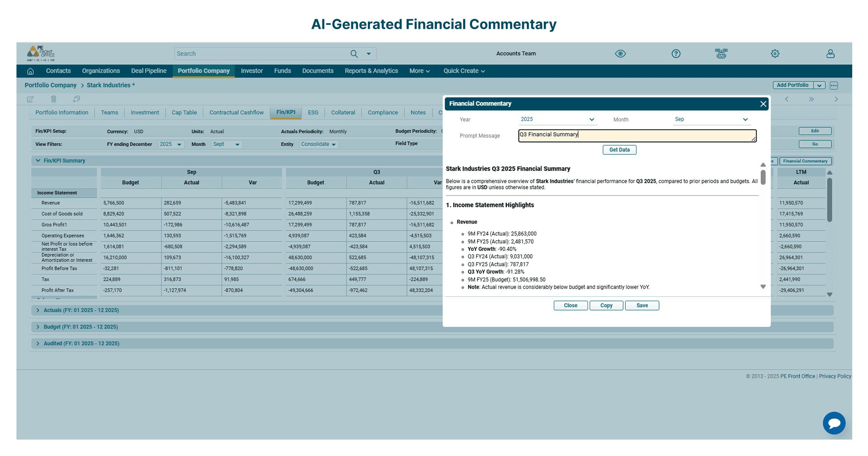This screenshot has height=456, width=868.
Task: Switch to the Cap Table tab
Action: click(x=184, y=112)
